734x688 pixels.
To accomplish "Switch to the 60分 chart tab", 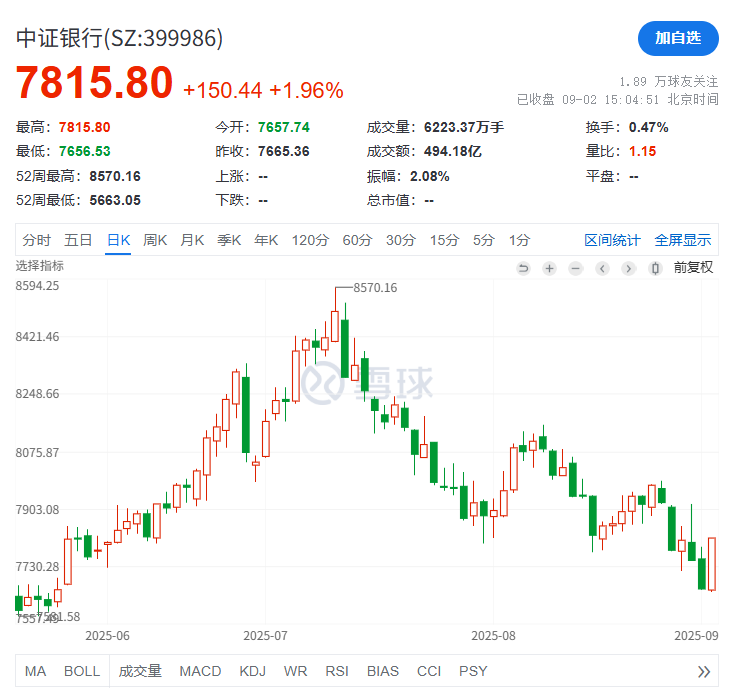I will click(357, 240).
